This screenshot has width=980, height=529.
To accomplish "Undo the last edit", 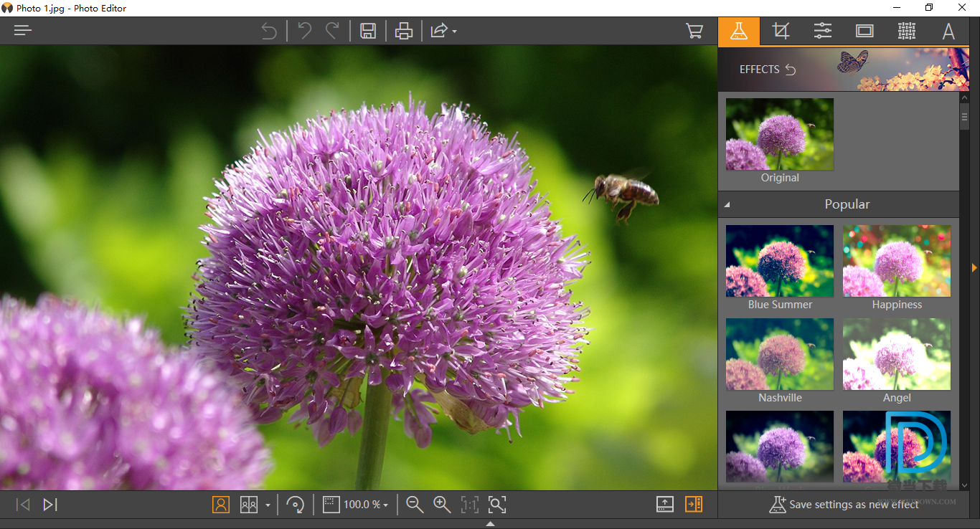I will pyautogui.click(x=305, y=31).
